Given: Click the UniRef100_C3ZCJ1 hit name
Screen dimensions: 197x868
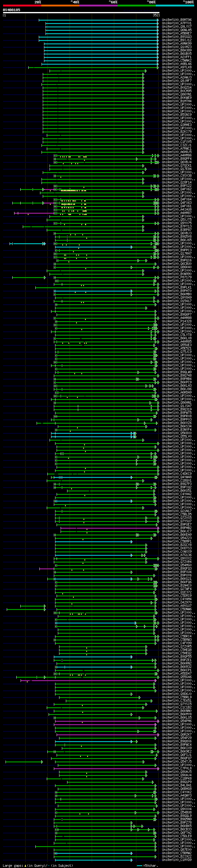Looking at the screenshot, I should [176, 145].
